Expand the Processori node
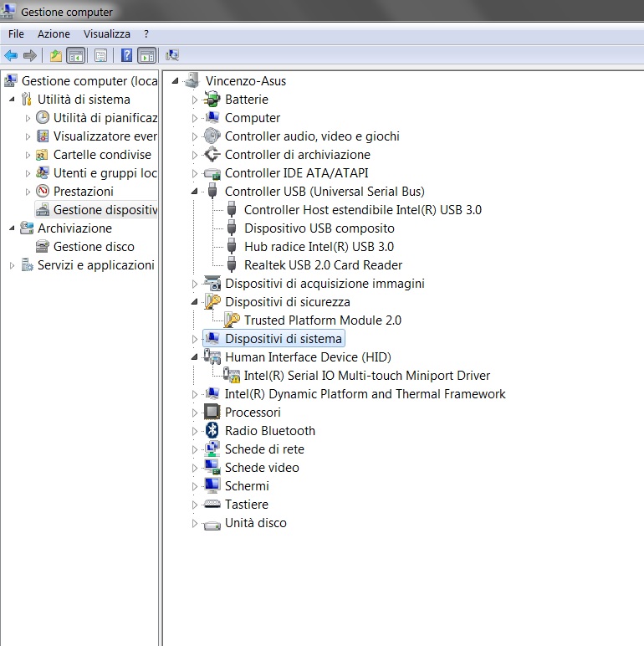The height and width of the screenshot is (646, 644). (x=194, y=413)
